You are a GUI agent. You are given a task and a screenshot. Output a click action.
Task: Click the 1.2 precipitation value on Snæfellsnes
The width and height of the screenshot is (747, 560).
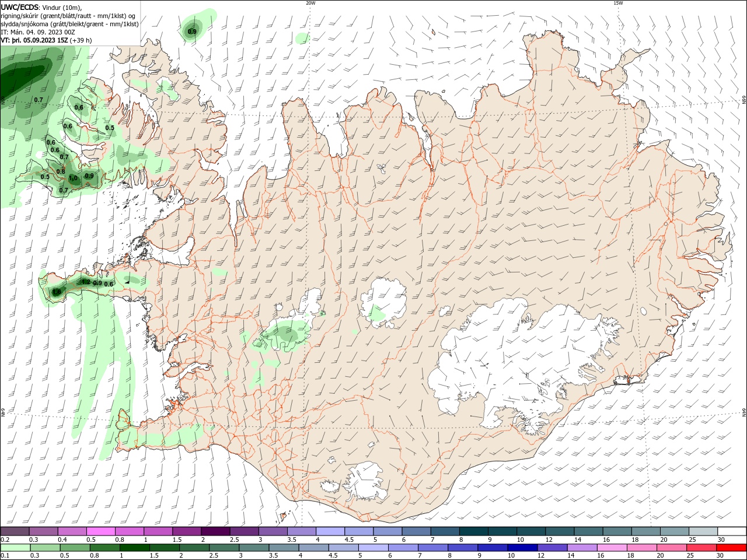click(x=86, y=282)
